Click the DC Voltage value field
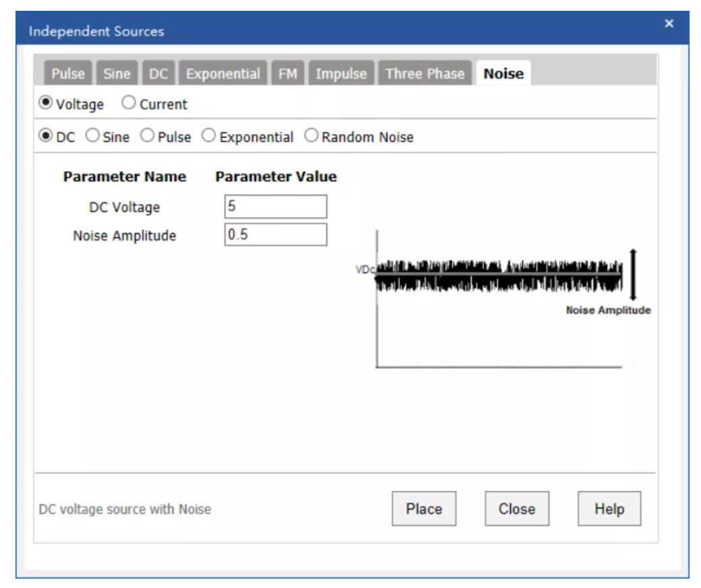Image resolution: width=701 pixels, height=588 pixels. tap(276, 206)
